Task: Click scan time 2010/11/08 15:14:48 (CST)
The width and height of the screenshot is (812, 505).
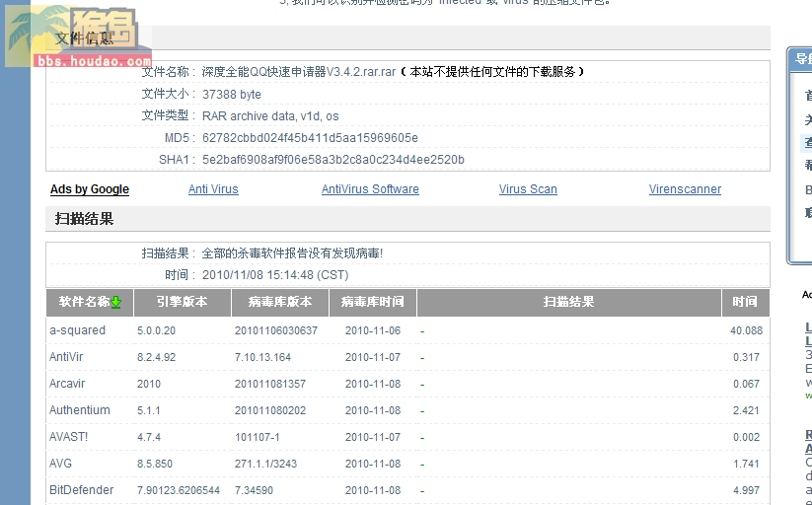Action: pyautogui.click(x=275, y=275)
